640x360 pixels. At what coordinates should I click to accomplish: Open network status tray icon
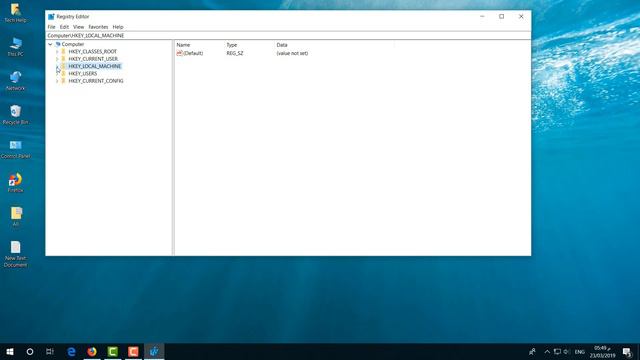(557, 351)
